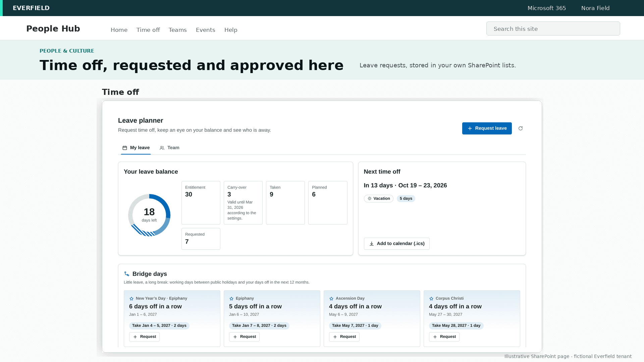Click the Take Jan 4 – 5, 2027 chip

pyautogui.click(x=159, y=326)
